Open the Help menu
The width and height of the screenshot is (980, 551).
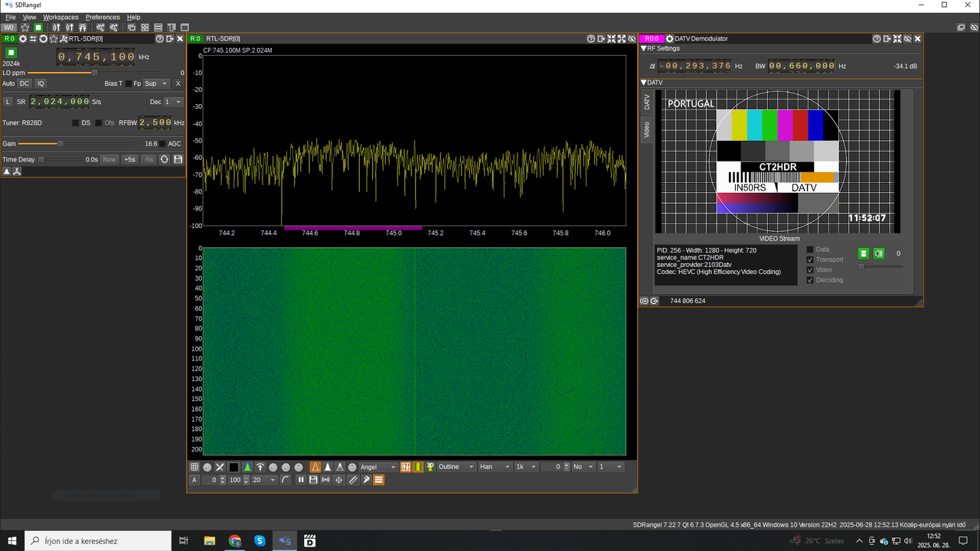click(133, 17)
